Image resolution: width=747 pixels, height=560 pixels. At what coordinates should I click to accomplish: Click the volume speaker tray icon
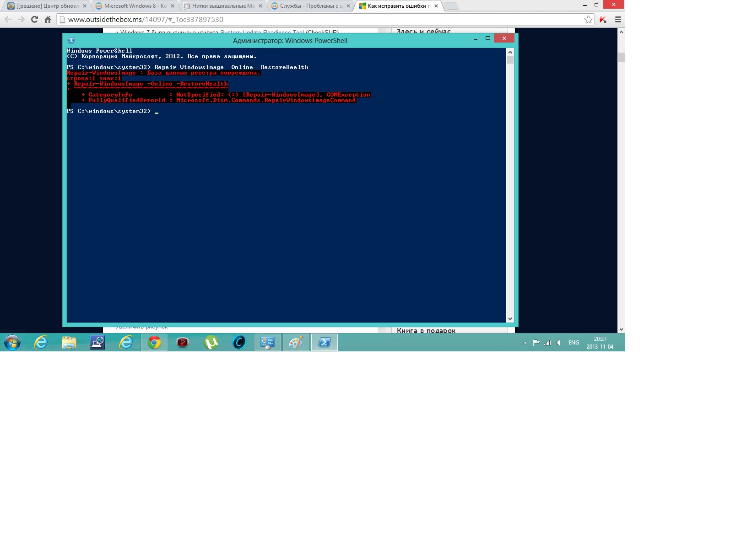[x=558, y=343]
